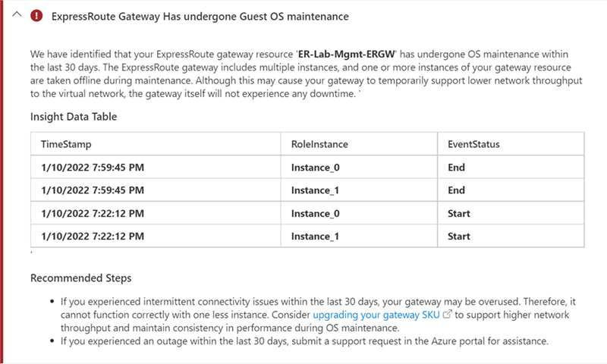Select the second row 7:59:45 PM timestamp
607x364 pixels.
tap(93, 190)
